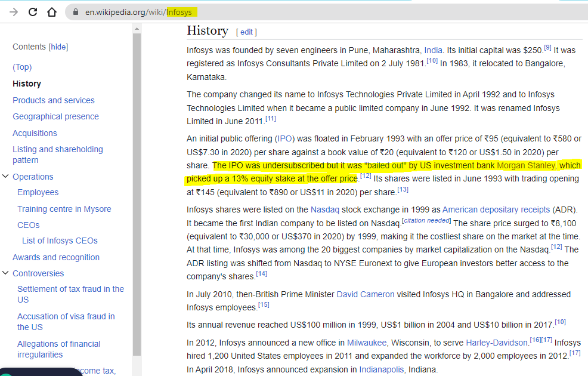Open citation reference [9]
588x376 pixels.
click(547, 48)
